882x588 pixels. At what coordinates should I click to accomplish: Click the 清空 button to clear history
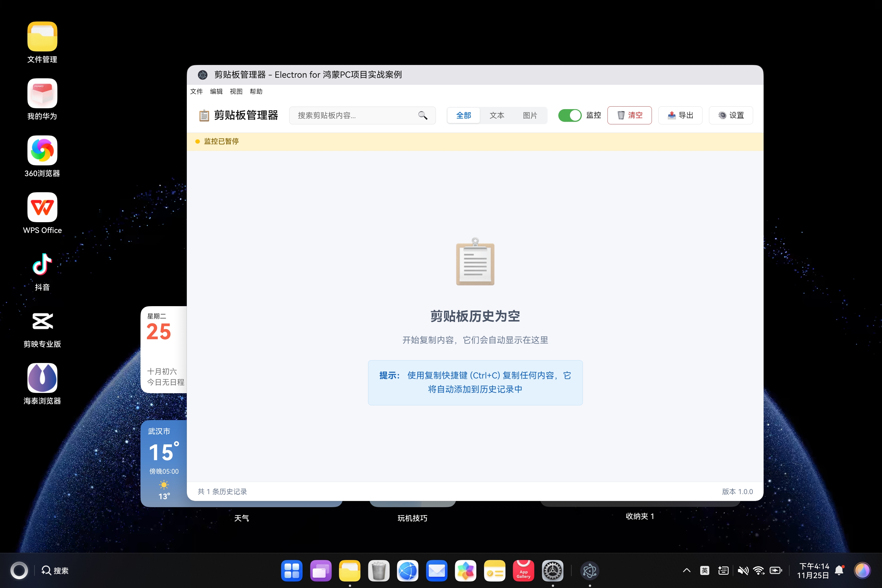630,116
